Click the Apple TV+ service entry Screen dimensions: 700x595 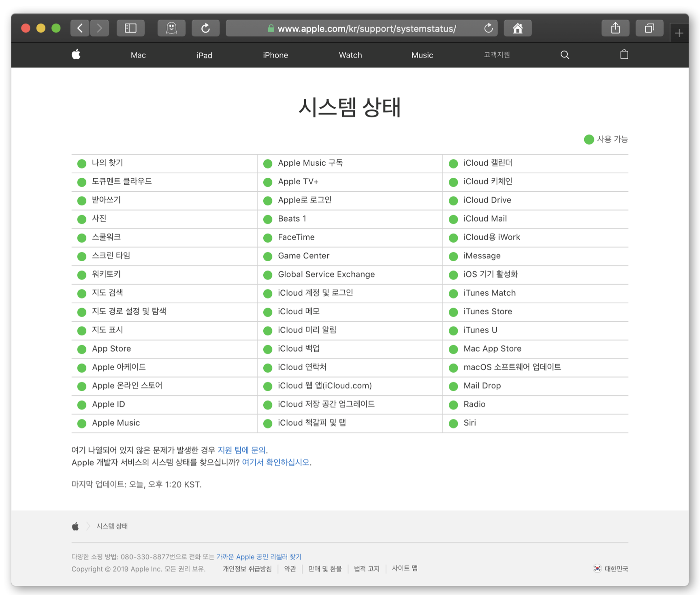tap(350, 182)
